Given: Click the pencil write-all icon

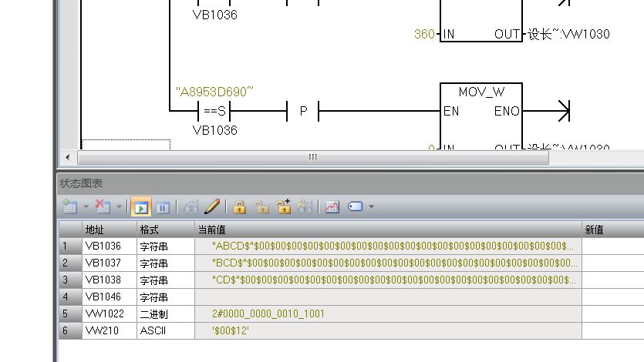Looking at the screenshot, I should tap(212, 207).
